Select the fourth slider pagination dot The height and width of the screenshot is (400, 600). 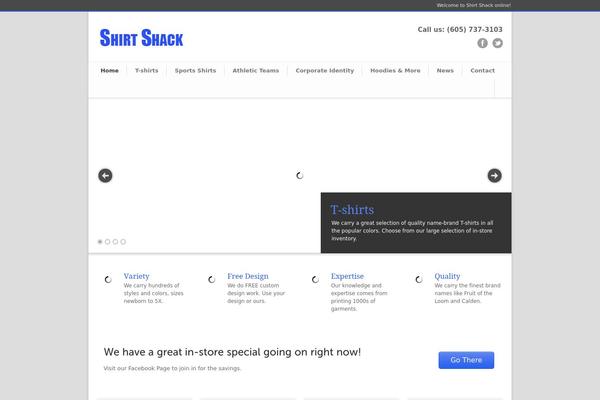tap(123, 242)
